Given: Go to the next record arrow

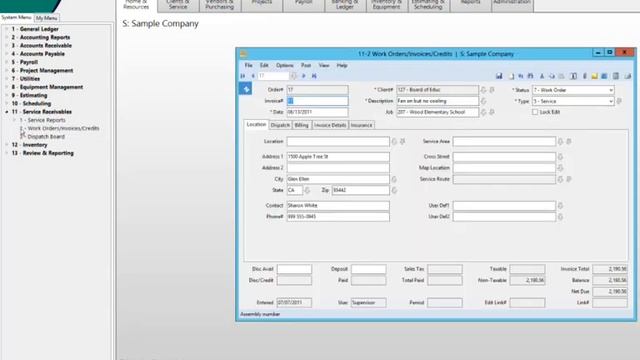Looking at the screenshot, I should pos(304,76).
